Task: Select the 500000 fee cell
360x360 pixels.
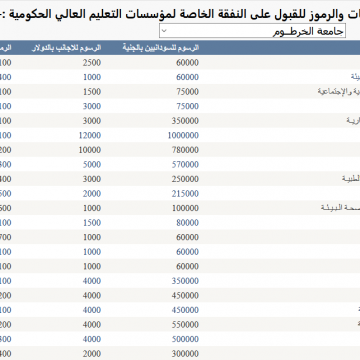Action: coord(185,339)
